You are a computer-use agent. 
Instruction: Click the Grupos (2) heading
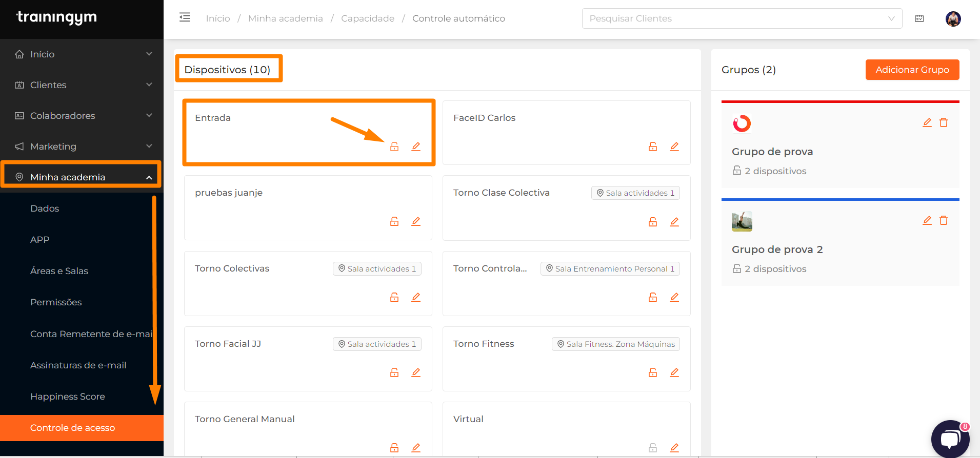[x=749, y=70]
